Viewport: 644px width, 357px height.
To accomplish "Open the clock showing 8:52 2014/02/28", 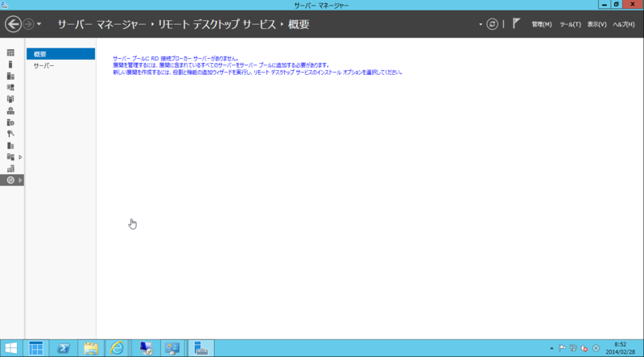I will point(620,348).
